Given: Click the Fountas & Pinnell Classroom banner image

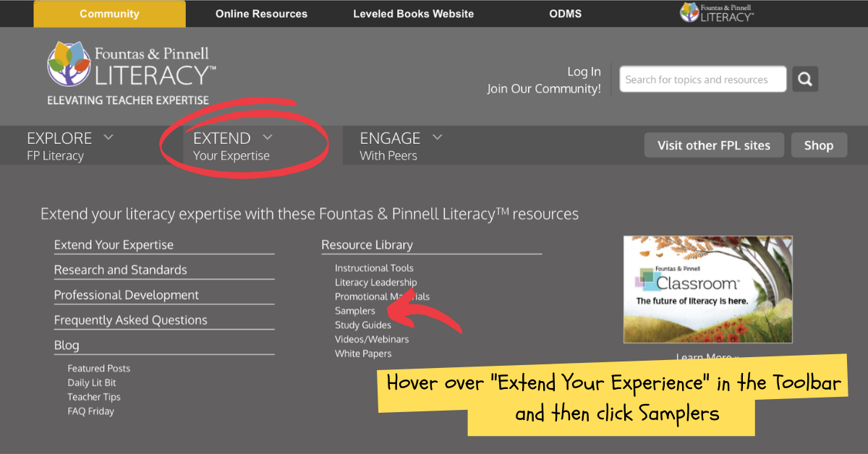Looking at the screenshot, I should 708,289.
